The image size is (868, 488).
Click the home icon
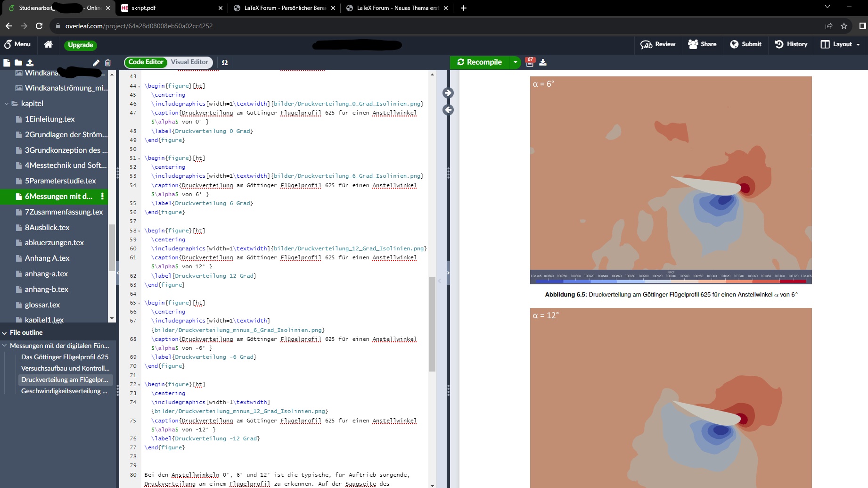(48, 44)
